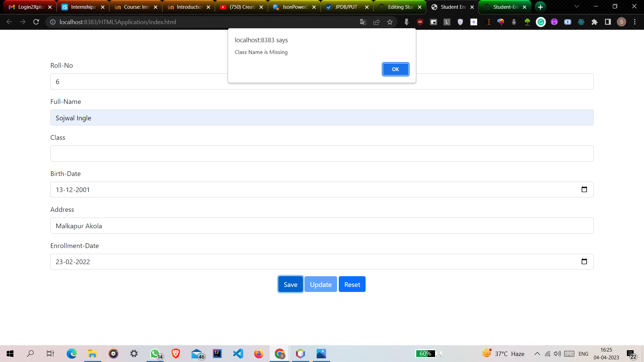Open the Birth-Date calendar picker
This screenshot has height=362, width=644.
coord(584,189)
